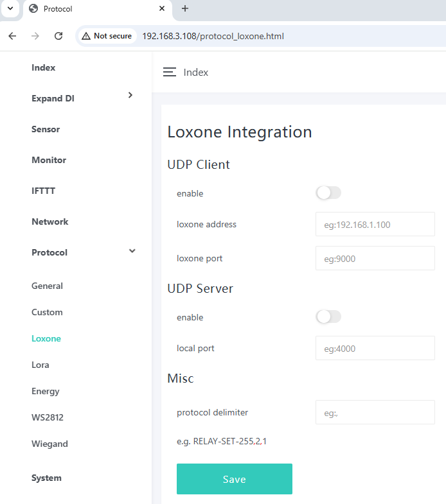Open Lora protocol submenu item
Screen dimensions: 446x504
[x=40, y=365]
